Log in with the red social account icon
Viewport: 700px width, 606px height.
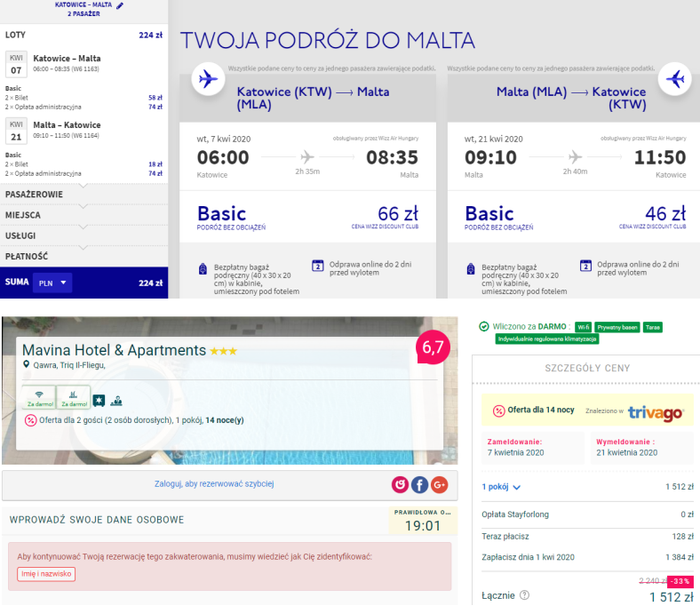(x=400, y=484)
